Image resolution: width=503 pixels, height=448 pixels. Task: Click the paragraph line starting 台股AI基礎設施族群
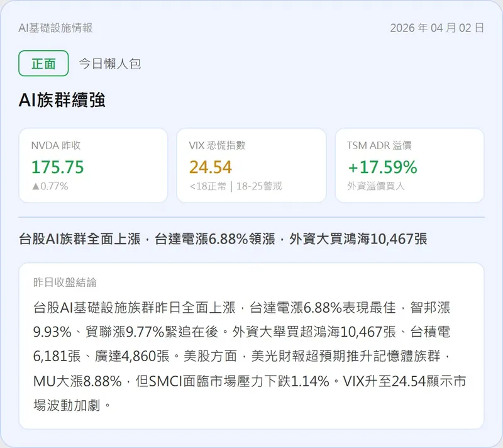click(242, 308)
